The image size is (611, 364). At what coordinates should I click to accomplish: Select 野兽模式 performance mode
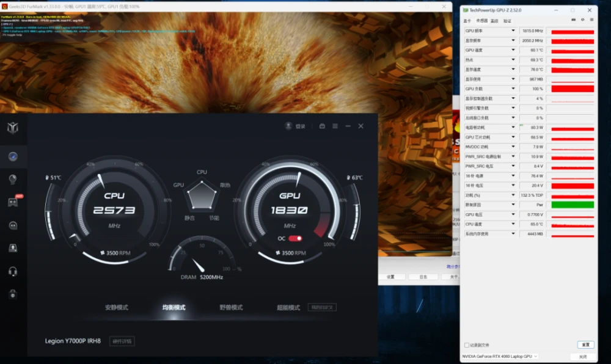coord(231,308)
